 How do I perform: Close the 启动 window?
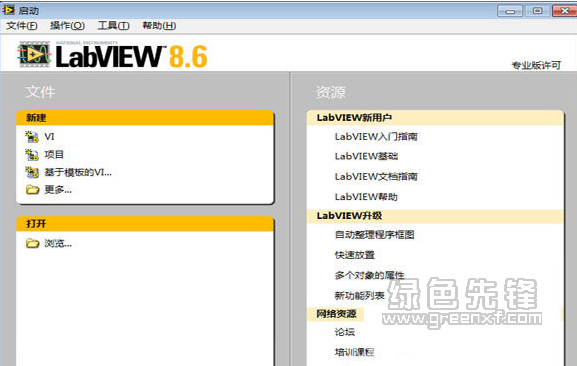pyautogui.click(x=564, y=11)
